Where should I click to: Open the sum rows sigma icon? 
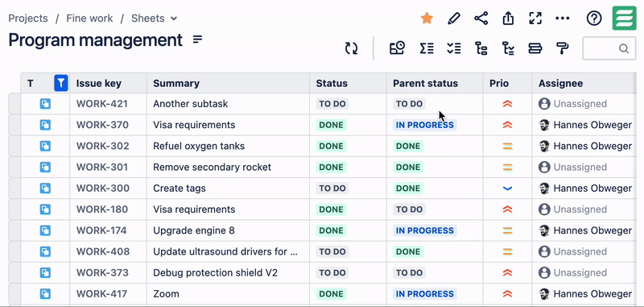(427, 48)
